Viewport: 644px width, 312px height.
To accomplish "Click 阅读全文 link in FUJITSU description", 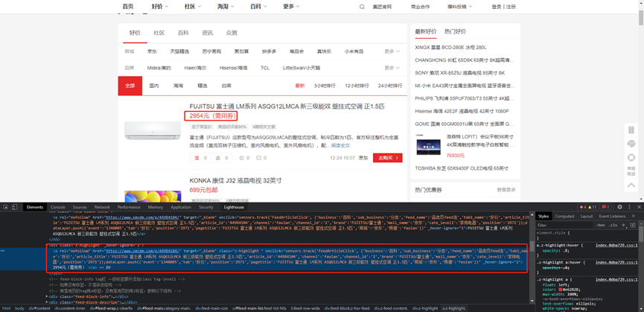I will 340,145.
